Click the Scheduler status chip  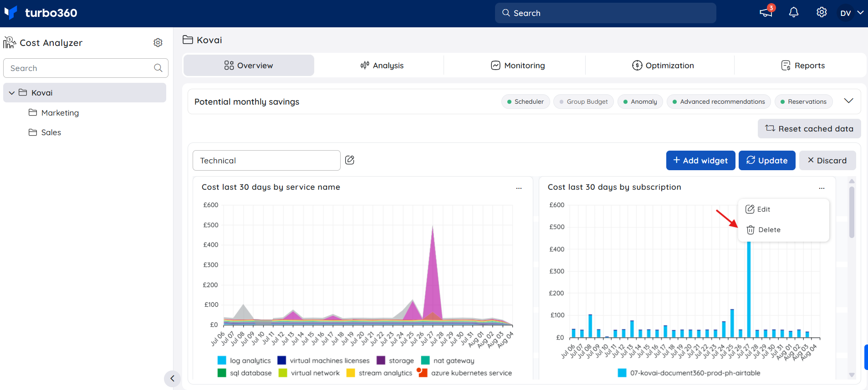point(526,101)
